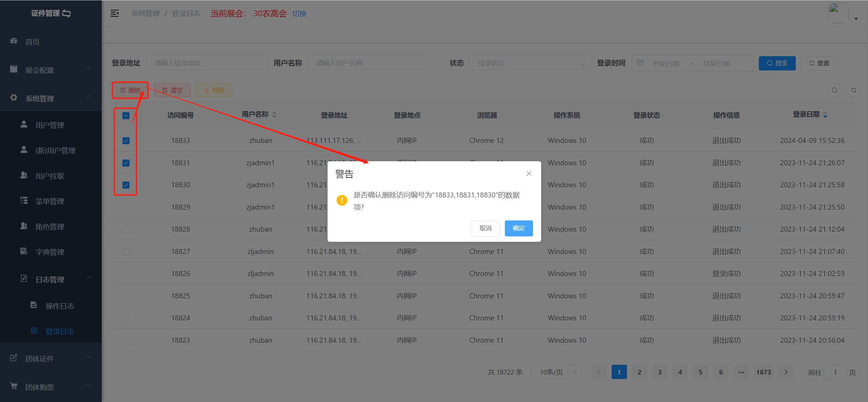The image size is (868, 402).
Task: Click 确定 to confirm deletion
Action: point(518,228)
